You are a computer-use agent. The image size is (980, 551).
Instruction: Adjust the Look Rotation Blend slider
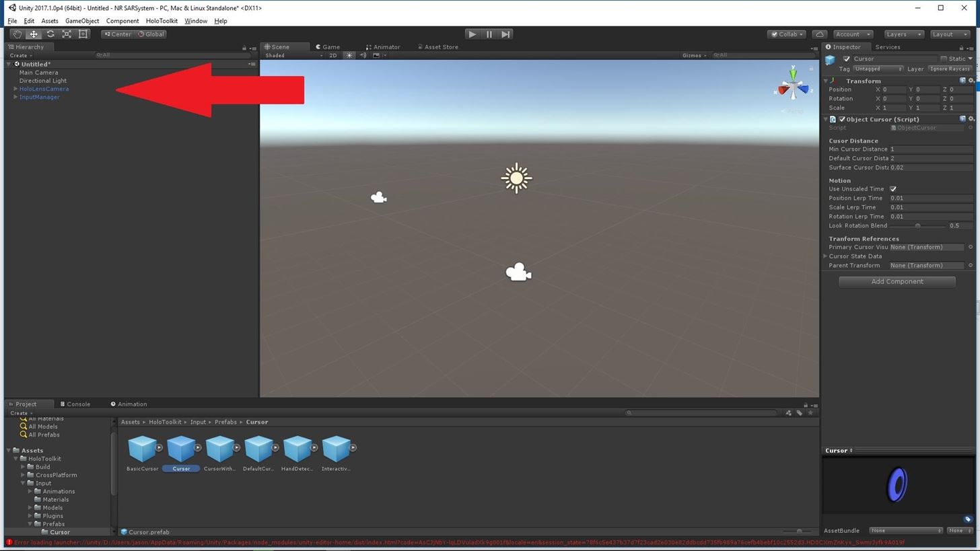coord(917,226)
